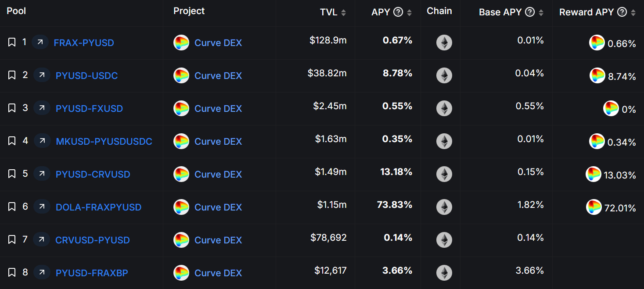Click Reward APY help icon
Viewport: 644px width, 289px height.
622,12
